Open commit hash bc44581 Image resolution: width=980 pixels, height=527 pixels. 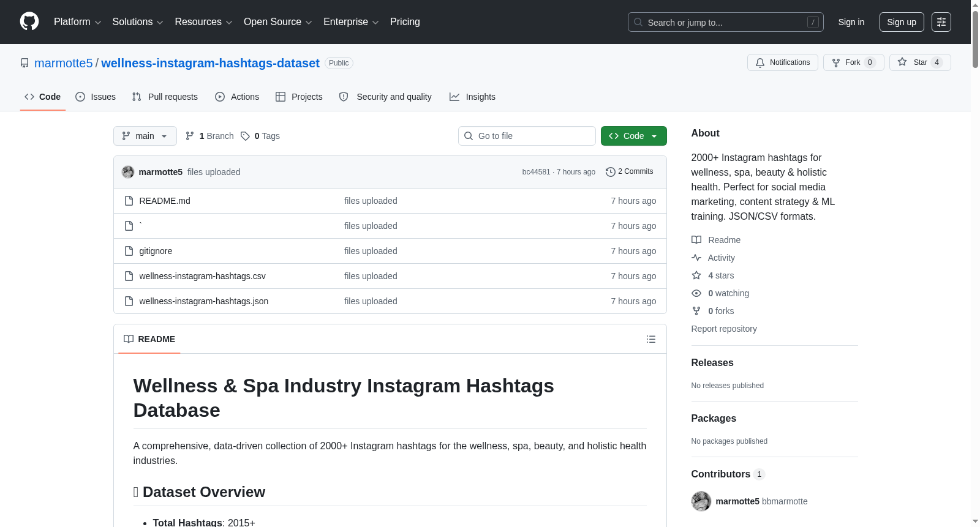click(x=536, y=172)
